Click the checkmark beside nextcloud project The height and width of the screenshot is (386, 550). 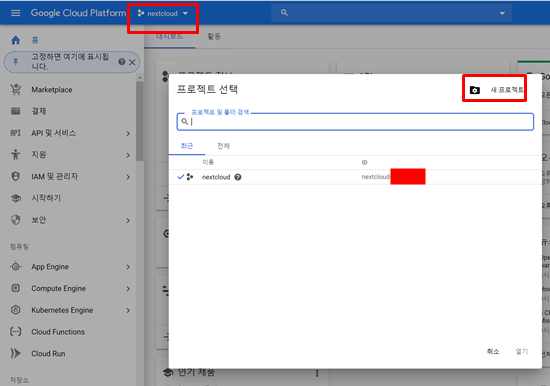coord(181,177)
